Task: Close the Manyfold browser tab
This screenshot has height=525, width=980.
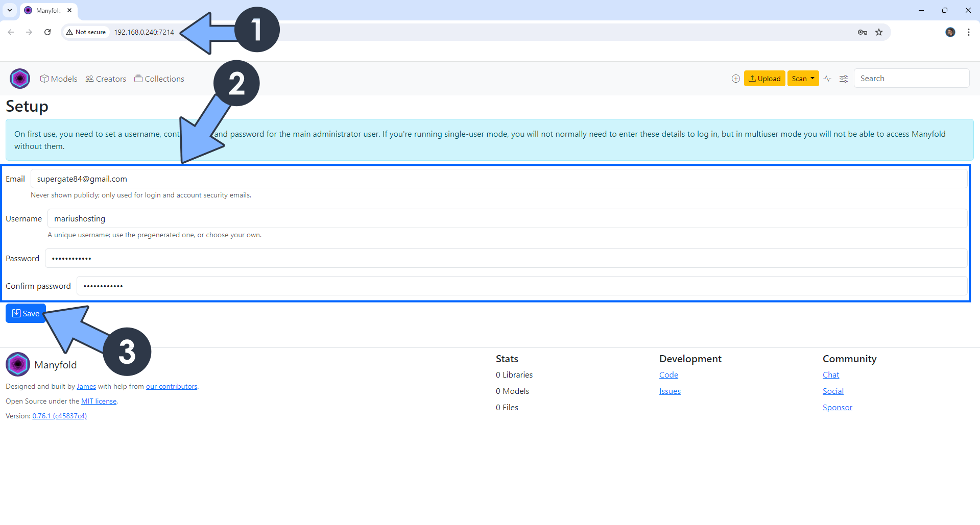Action: 69,10
